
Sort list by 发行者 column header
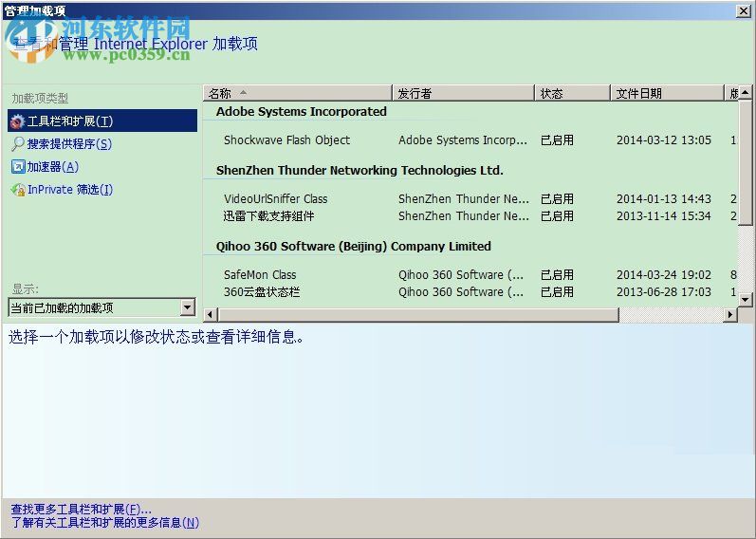[463, 93]
